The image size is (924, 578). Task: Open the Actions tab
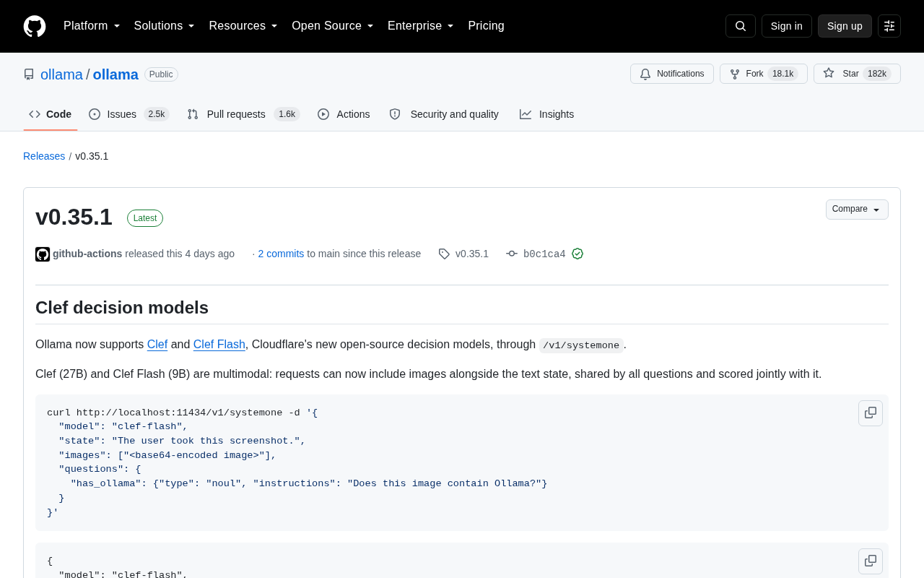click(x=344, y=114)
